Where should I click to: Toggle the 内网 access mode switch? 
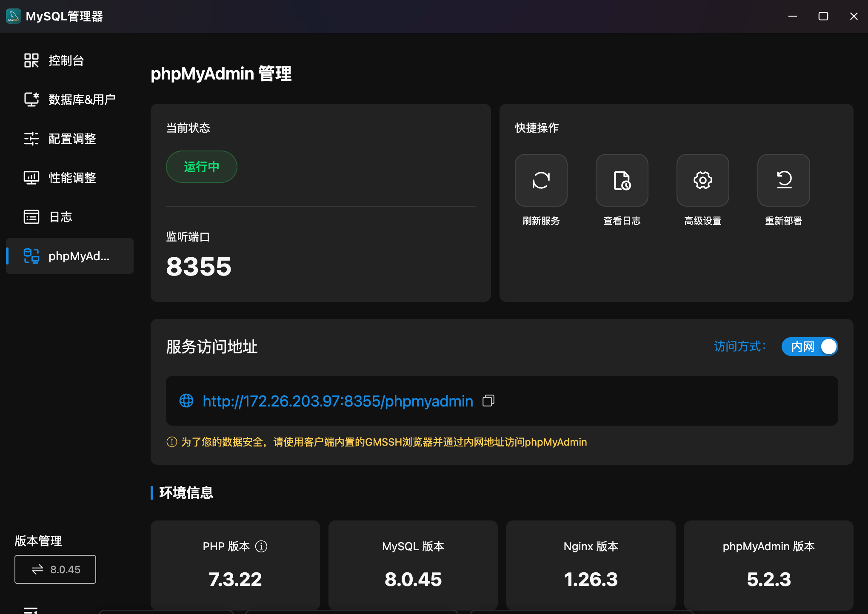coord(810,347)
